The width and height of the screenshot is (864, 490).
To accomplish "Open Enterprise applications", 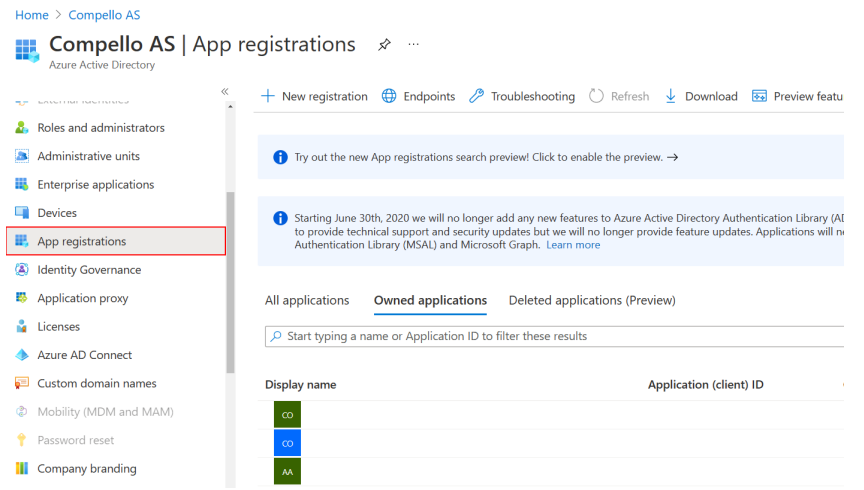I will pos(96,185).
